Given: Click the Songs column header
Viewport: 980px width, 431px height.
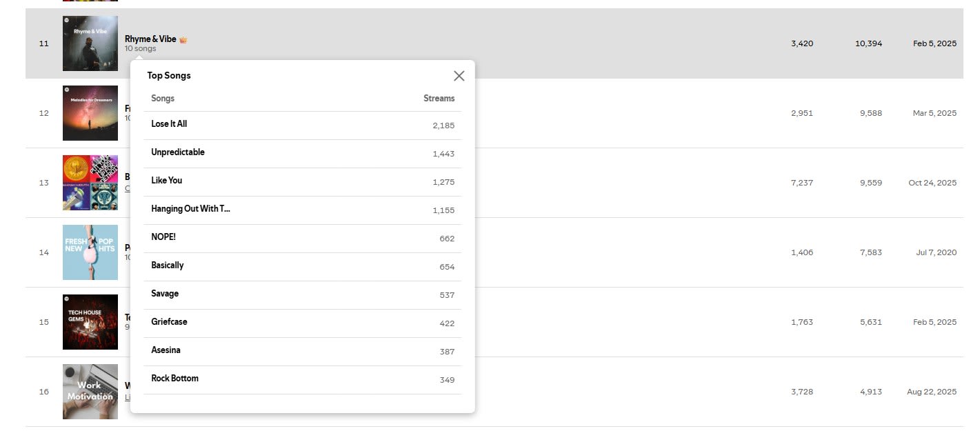Looking at the screenshot, I should 163,99.
